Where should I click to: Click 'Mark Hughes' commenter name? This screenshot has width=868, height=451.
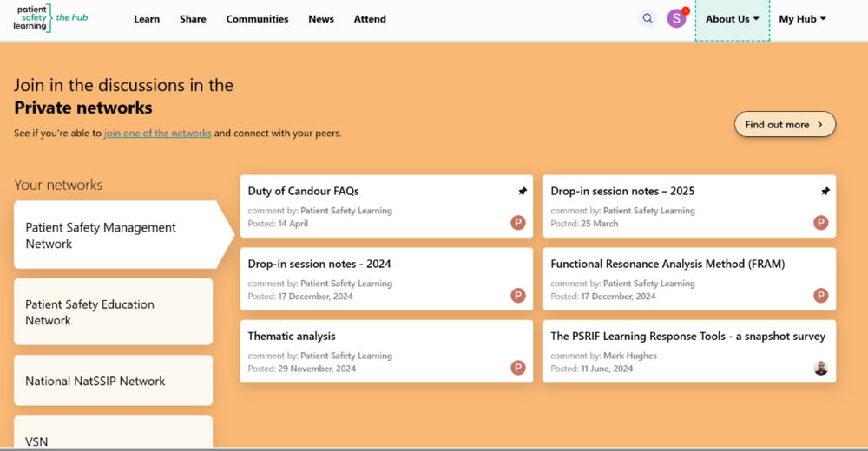(630, 356)
